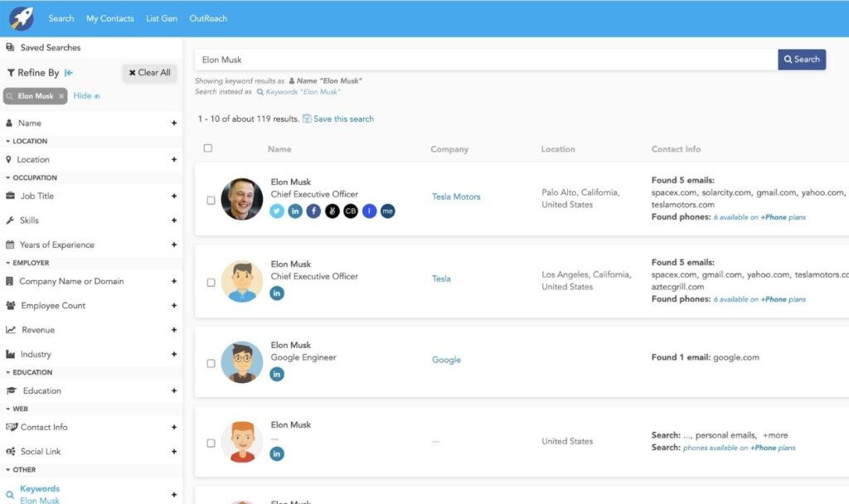
Task: Click the Clear All button
Action: (x=149, y=73)
